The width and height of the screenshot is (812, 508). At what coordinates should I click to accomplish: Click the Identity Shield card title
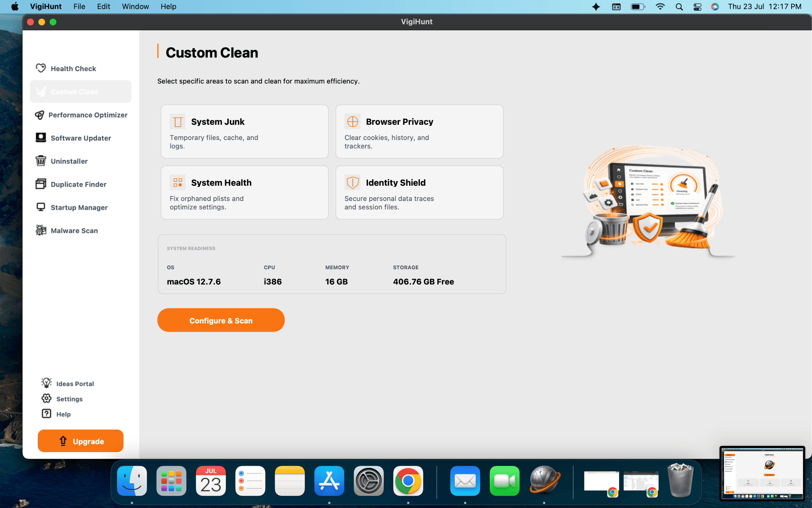pyautogui.click(x=396, y=183)
